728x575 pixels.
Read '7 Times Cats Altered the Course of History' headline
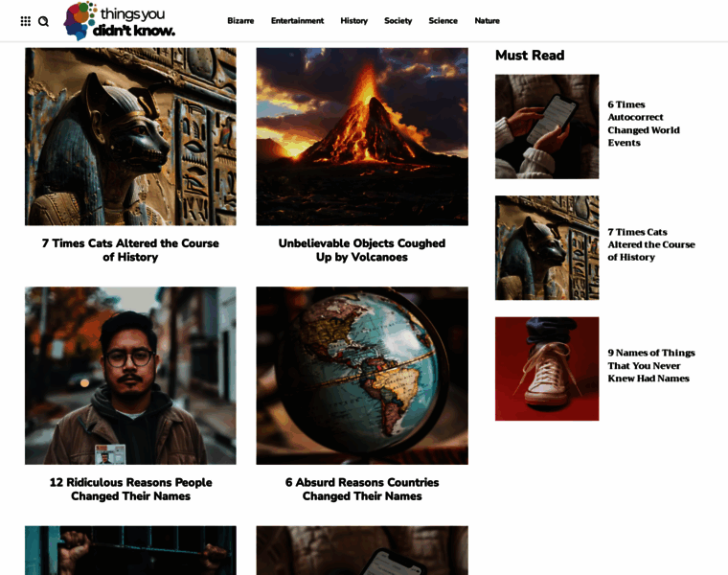[130, 250]
